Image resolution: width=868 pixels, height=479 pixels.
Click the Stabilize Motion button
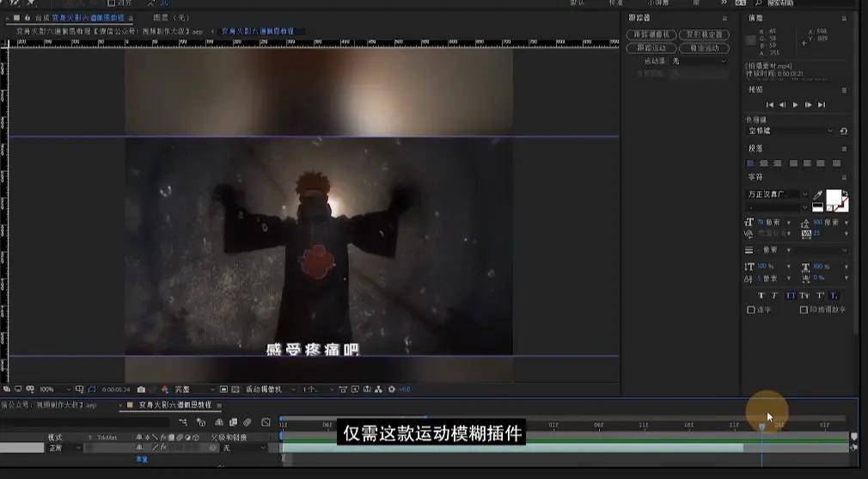pos(704,48)
